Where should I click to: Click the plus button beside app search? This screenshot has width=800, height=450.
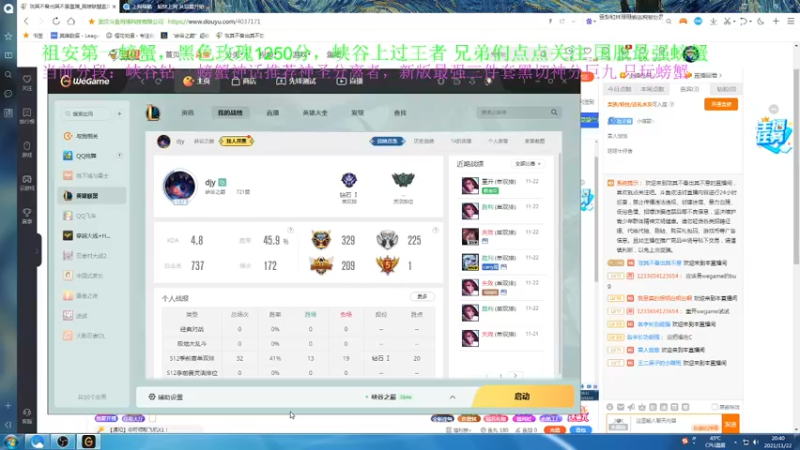click(x=119, y=114)
